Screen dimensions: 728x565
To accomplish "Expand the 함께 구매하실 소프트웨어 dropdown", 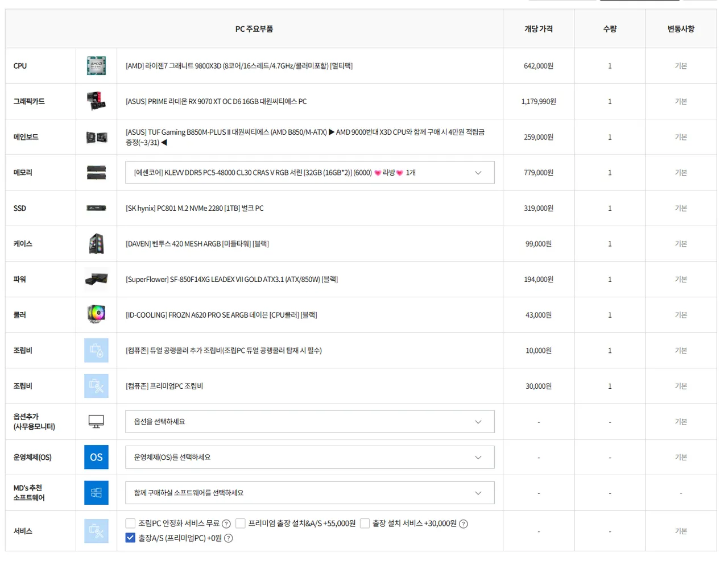I will 309,493.
